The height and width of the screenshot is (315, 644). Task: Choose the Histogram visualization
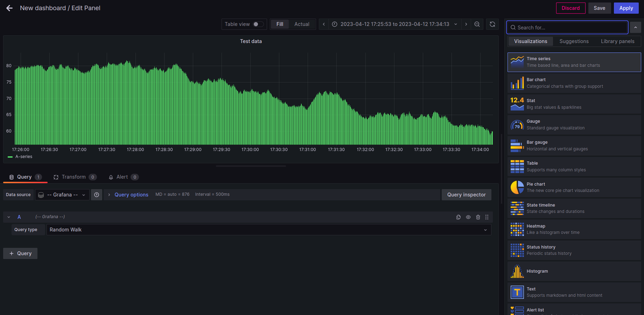point(574,271)
